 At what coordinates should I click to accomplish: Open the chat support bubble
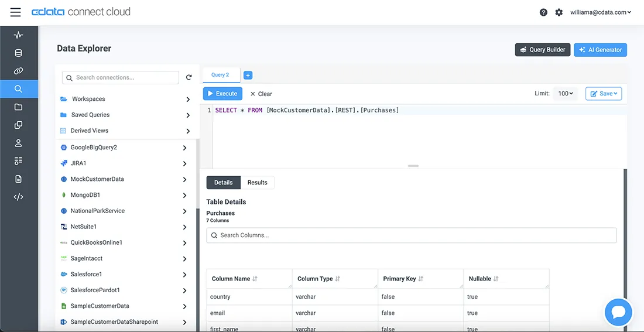pyautogui.click(x=619, y=313)
